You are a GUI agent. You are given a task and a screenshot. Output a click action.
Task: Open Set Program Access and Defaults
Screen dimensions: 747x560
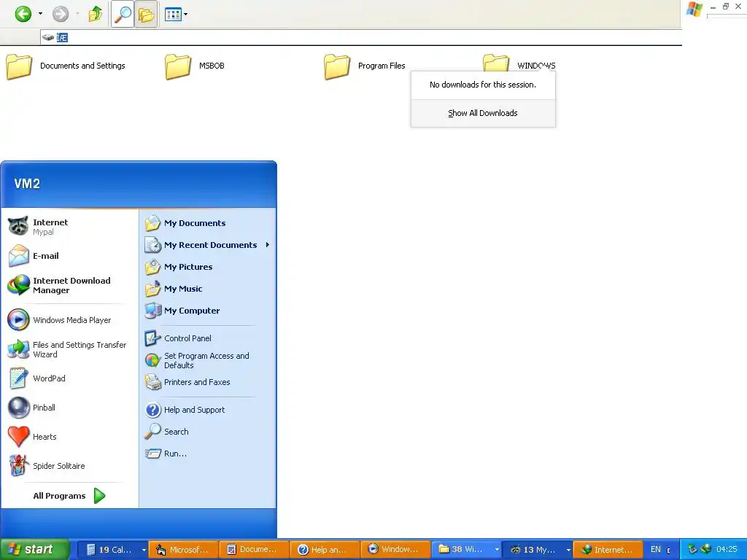coord(208,360)
